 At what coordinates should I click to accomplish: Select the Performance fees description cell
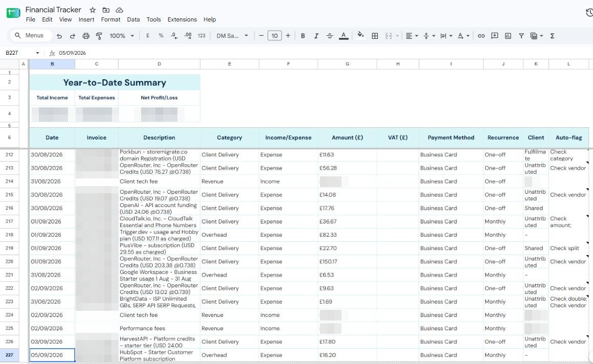pos(159,328)
